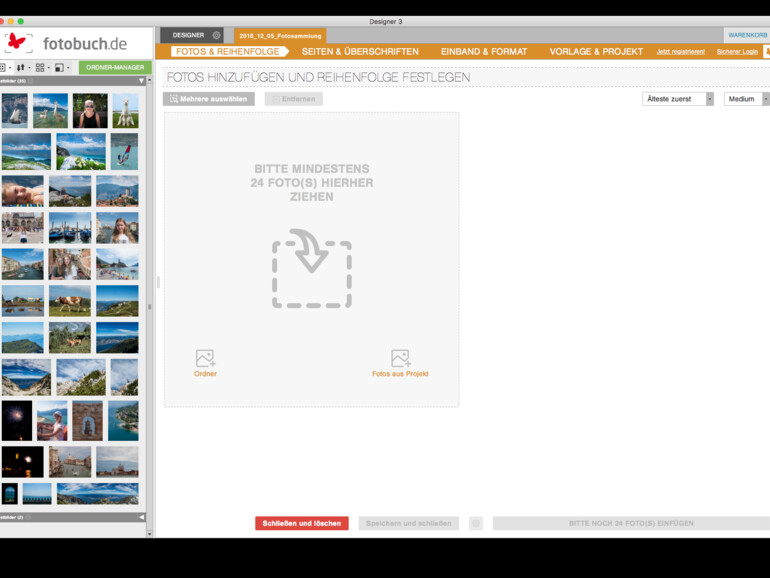Screen dimensions: 770x578
Task: Click the Sicherer Login link
Action: point(737,52)
